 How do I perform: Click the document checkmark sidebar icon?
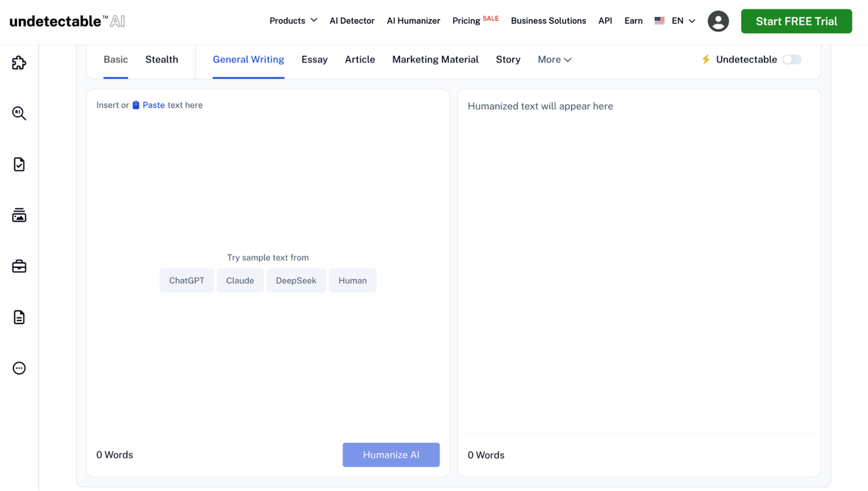coord(19,164)
